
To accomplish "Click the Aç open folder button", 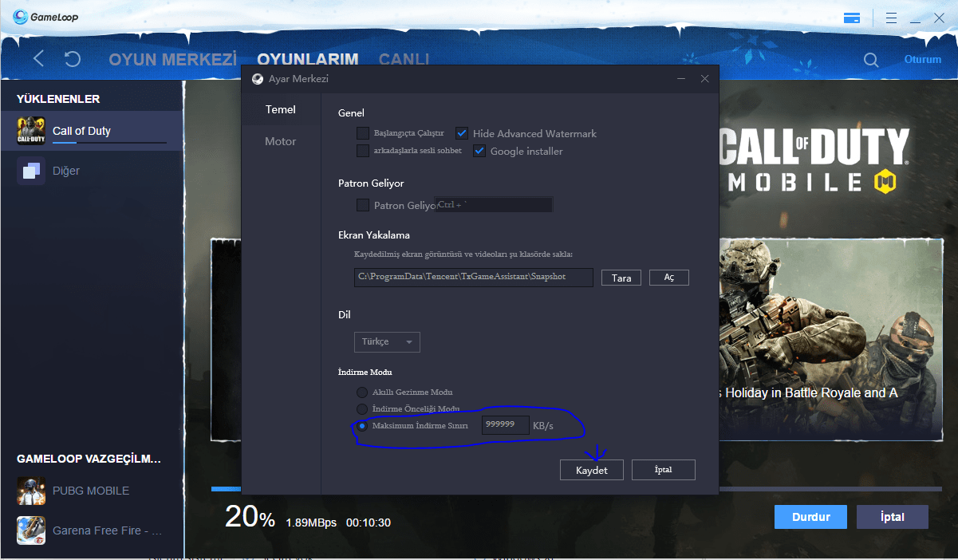I will coord(669,278).
